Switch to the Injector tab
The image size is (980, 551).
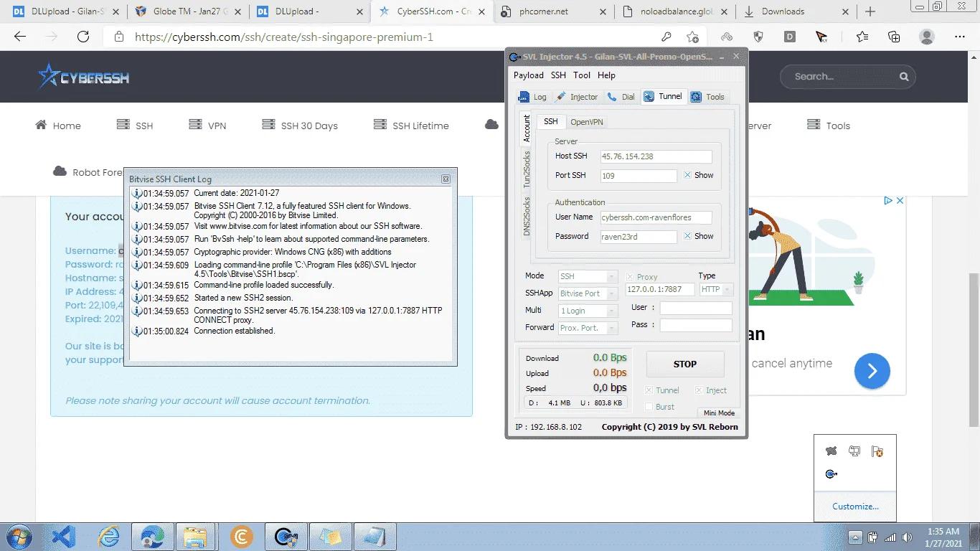577,97
